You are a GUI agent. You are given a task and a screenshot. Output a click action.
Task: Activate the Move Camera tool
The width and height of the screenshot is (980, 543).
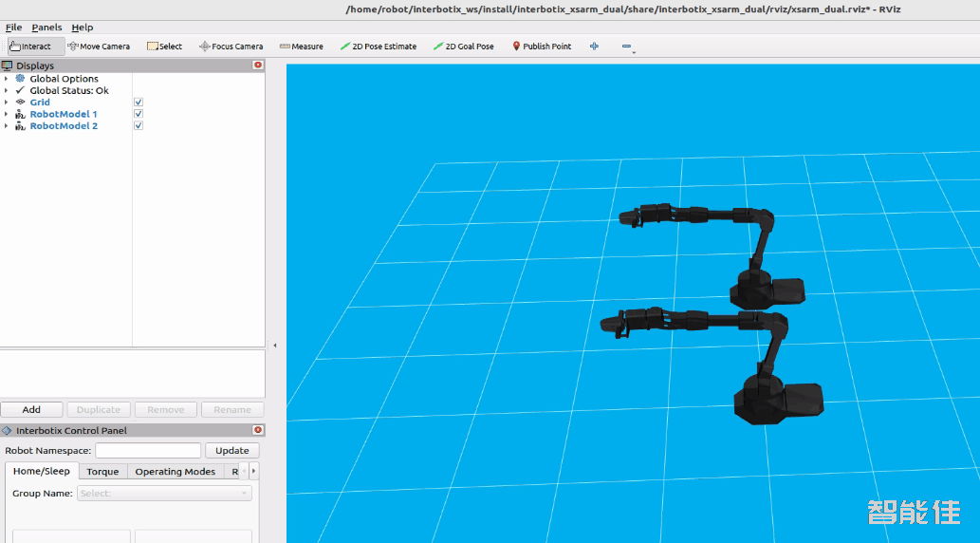[x=99, y=47]
